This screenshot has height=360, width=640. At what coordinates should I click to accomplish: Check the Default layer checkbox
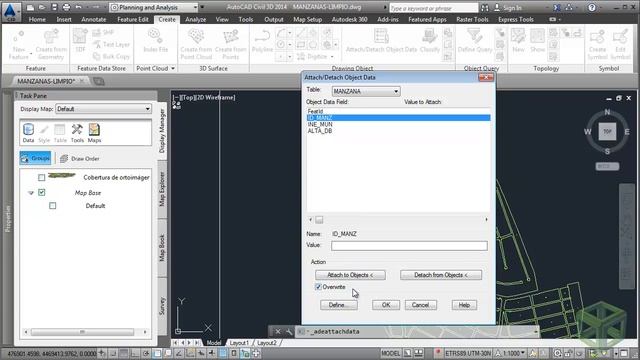tap(53, 206)
